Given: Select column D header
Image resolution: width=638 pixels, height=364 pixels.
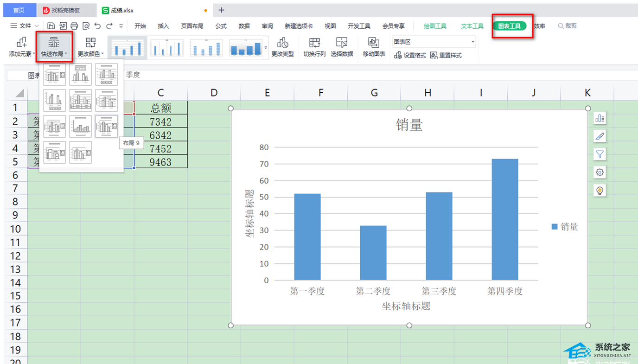Looking at the screenshot, I should click(x=214, y=93).
